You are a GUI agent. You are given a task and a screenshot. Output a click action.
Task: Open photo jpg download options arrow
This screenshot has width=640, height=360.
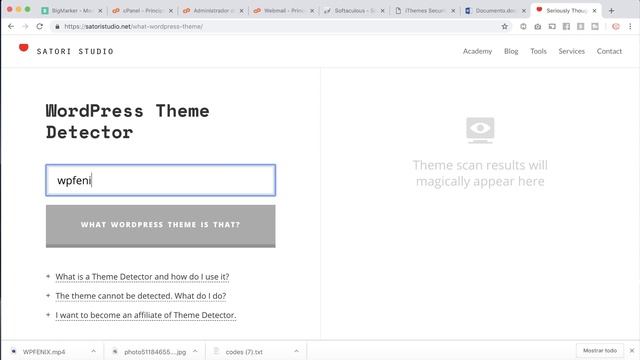[195, 351]
